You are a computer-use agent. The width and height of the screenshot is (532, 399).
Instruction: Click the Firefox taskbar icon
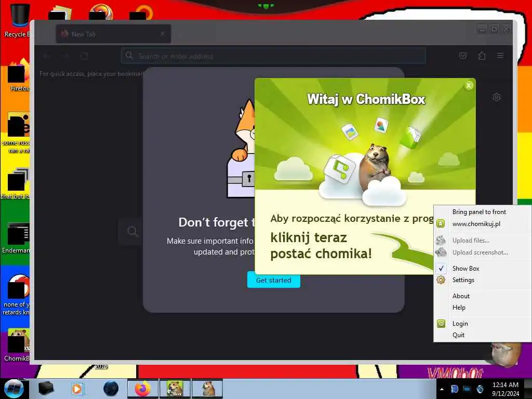[x=143, y=389]
